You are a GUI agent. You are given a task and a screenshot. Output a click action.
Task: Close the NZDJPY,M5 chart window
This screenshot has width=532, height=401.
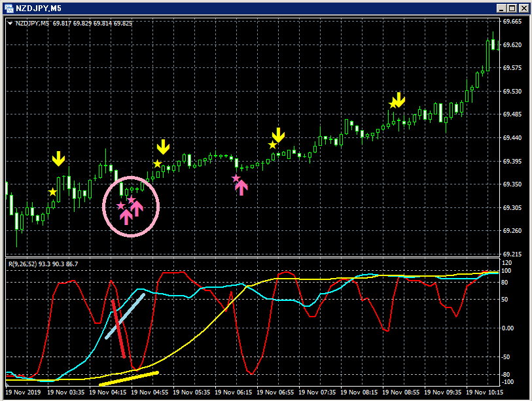point(524,9)
